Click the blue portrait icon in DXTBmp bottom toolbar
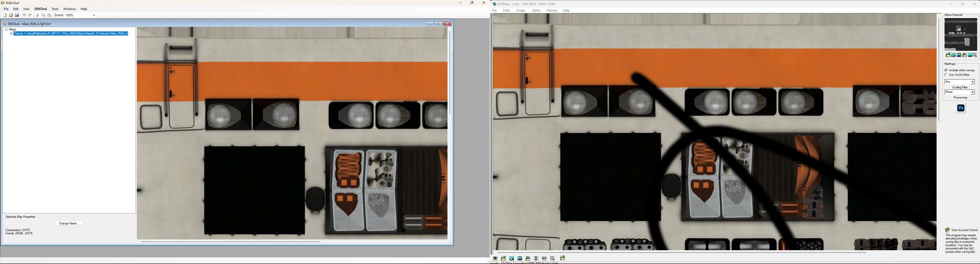 coord(520,258)
